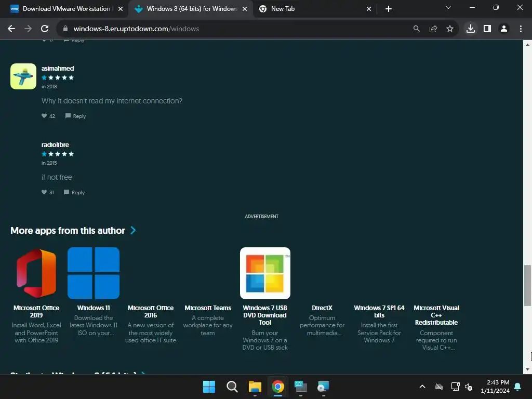Click the scrollbar down arrow
This screenshot has width=532, height=399.
pos(527,369)
